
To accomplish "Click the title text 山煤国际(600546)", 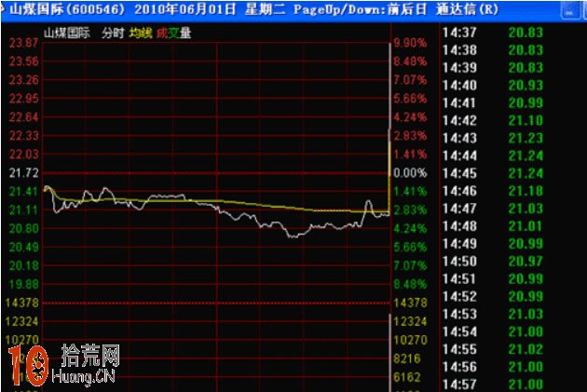I will [67, 9].
